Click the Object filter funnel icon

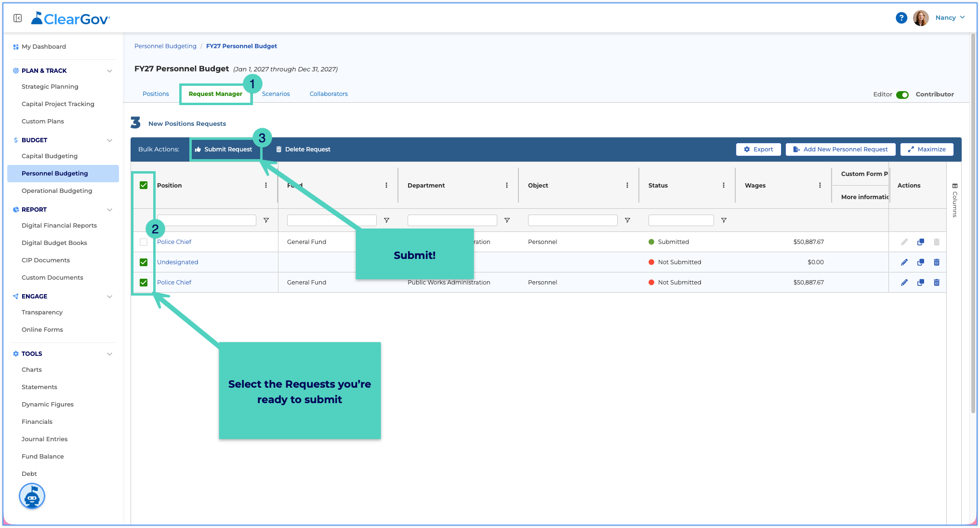627,220
